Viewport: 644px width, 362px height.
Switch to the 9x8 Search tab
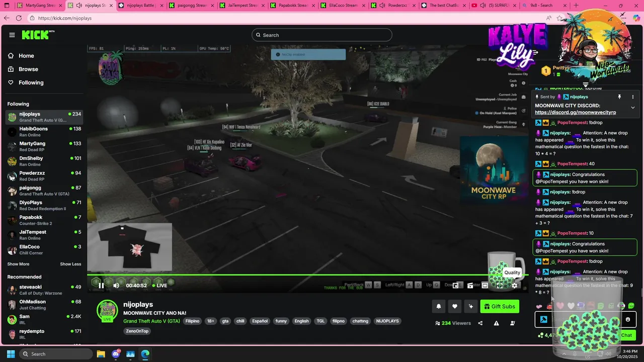[544, 6]
